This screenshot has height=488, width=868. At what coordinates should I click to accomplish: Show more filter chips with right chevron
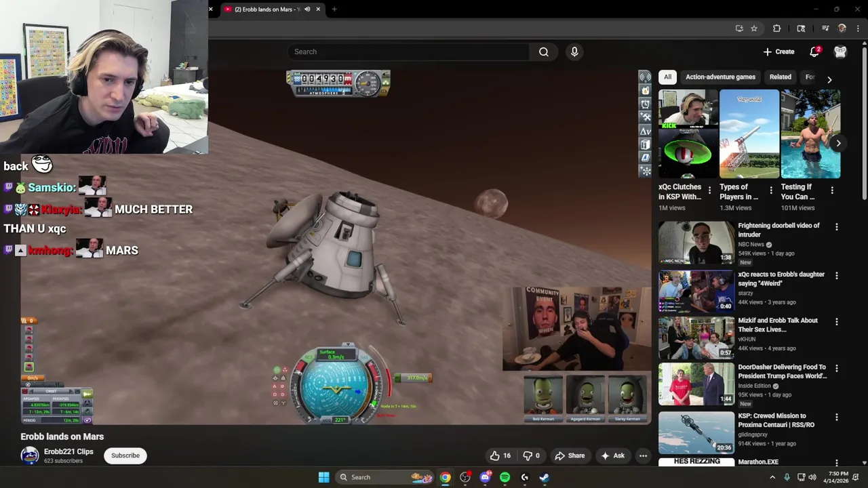pyautogui.click(x=829, y=80)
